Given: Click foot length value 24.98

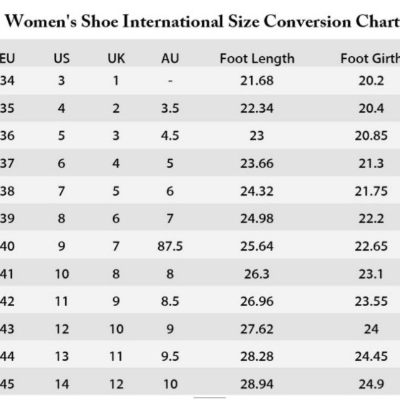Looking at the screenshot, I should click(257, 219).
